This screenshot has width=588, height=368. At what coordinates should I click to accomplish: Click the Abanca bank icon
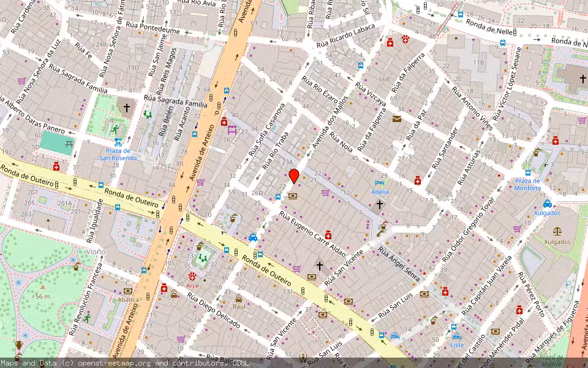tap(128, 291)
